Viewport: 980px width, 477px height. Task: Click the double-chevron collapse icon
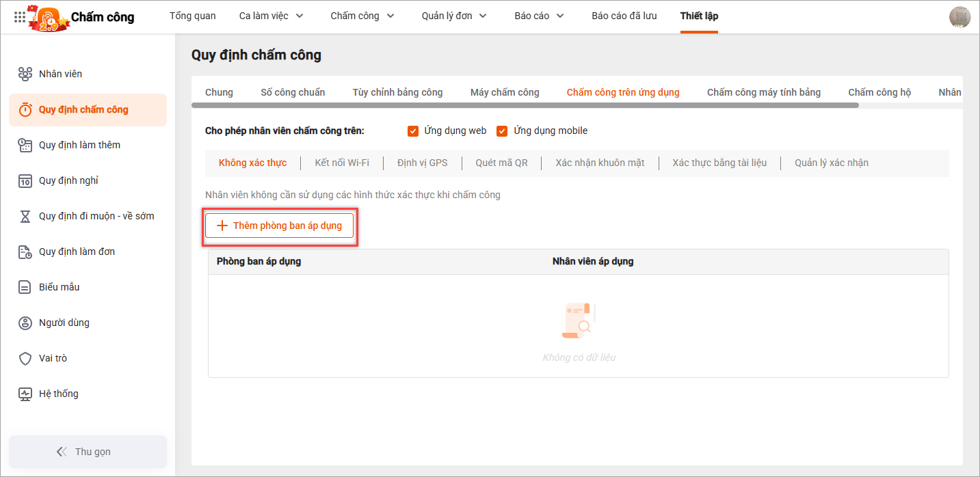click(62, 452)
